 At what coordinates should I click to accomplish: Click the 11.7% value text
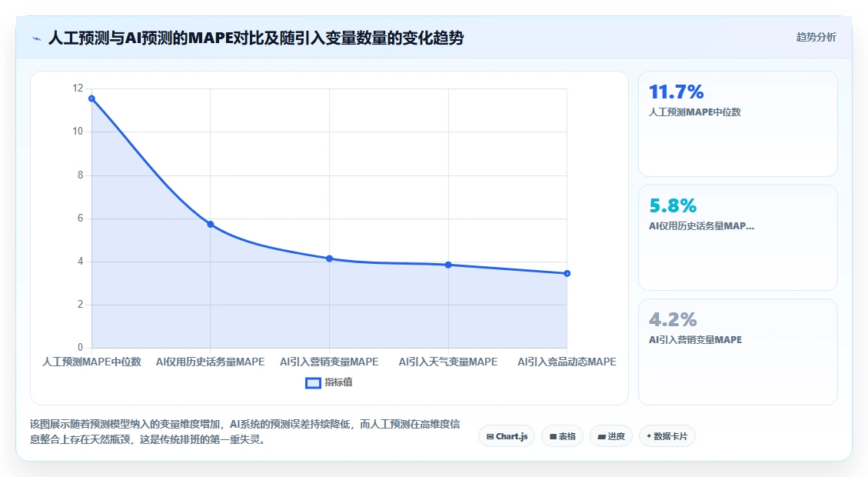(x=676, y=92)
